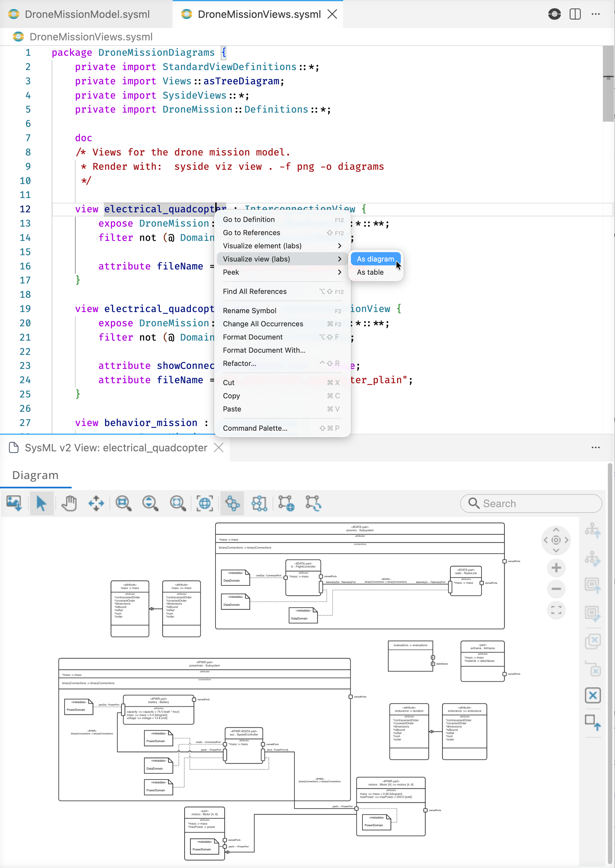This screenshot has width=615, height=868.
Task: Choose Find All References
Action: tap(283, 291)
